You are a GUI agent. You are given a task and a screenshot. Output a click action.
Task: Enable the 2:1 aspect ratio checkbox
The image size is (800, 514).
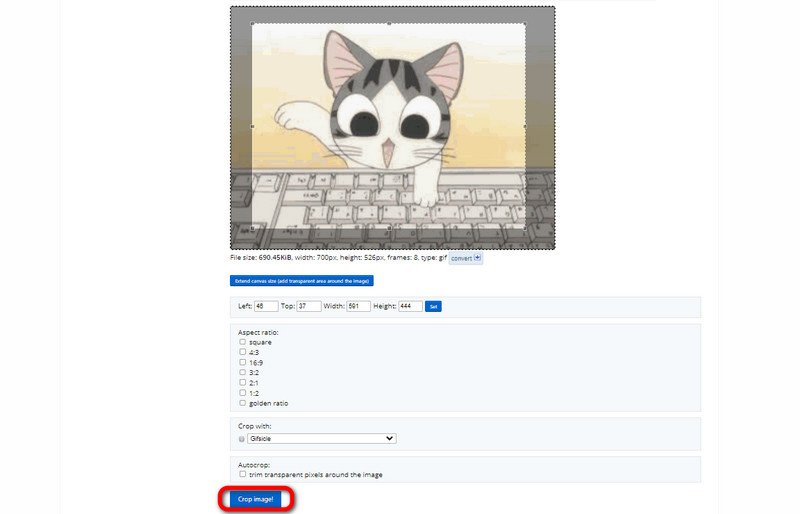click(242, 382)
